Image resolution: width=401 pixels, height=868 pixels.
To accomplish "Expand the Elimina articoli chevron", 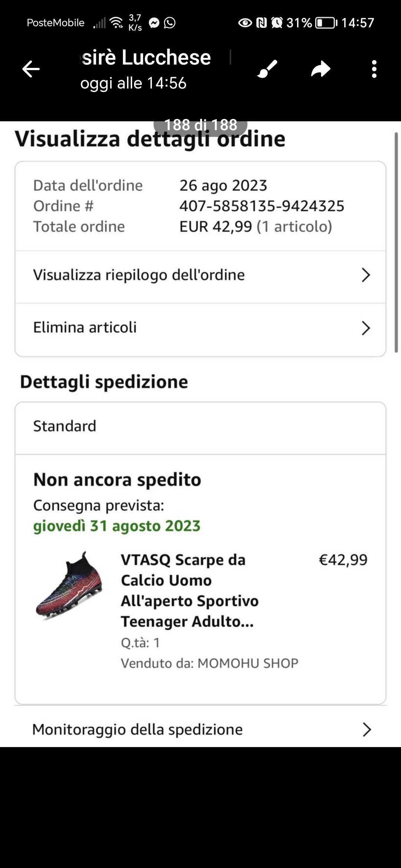I will tap(366, 328).
